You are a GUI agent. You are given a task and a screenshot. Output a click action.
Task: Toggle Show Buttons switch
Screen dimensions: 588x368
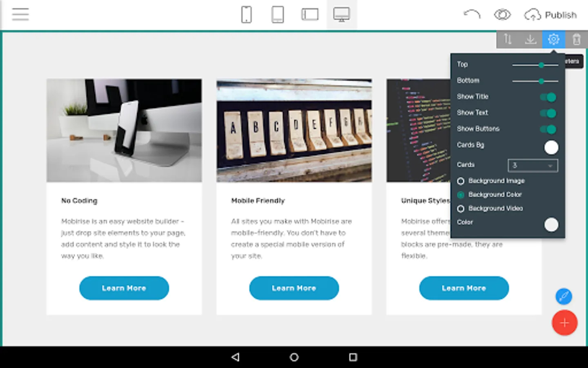548,129
